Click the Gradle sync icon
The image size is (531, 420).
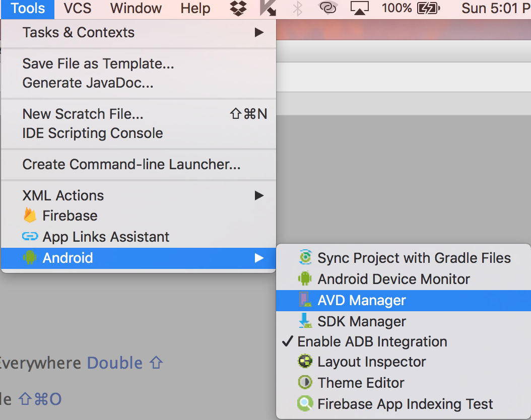[305, 257]
